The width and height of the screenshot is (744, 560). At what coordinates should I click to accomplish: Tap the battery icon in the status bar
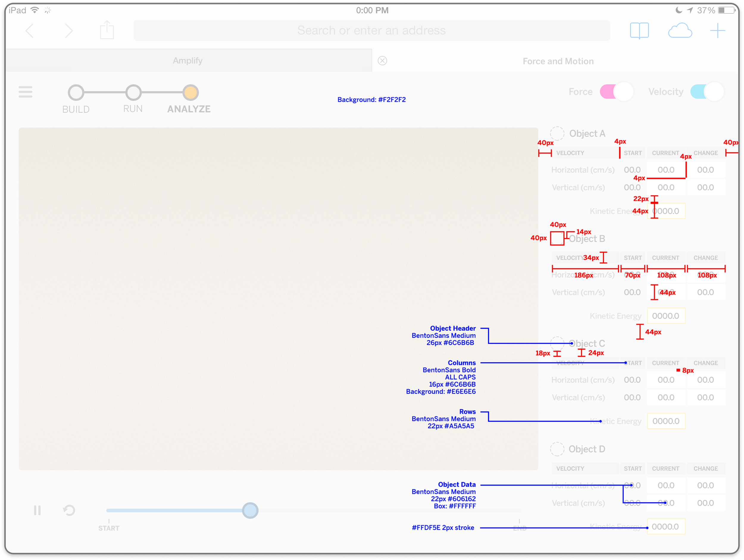tap(726, 10)
